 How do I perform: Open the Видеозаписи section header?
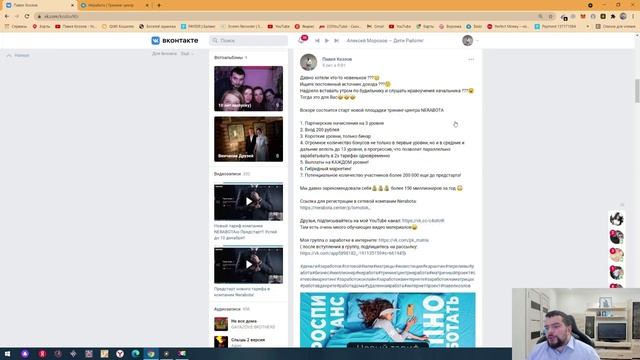click(232, 174)
